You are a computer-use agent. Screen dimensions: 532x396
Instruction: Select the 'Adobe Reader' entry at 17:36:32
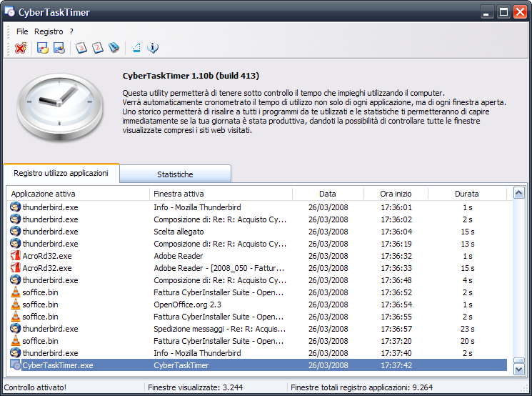coord(178,256)
